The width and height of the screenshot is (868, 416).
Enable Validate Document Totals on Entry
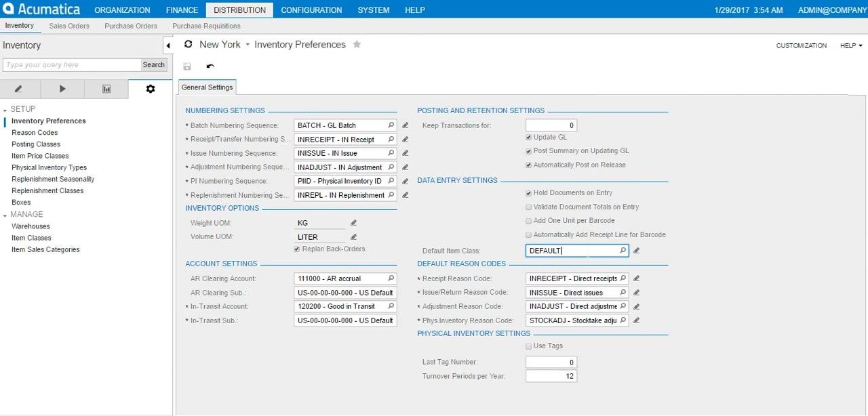click(x=529, y=207)
